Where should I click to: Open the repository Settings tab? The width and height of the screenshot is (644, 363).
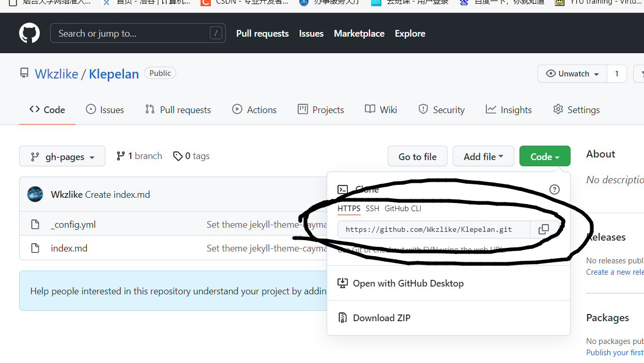click(x=576, y=109)
